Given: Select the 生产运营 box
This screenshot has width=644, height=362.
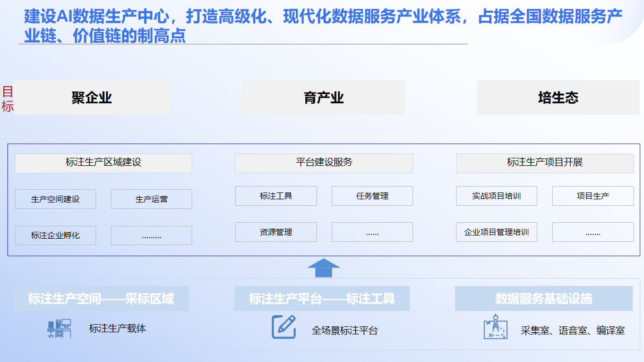Looking at the screenshot, I should point(151,199).
